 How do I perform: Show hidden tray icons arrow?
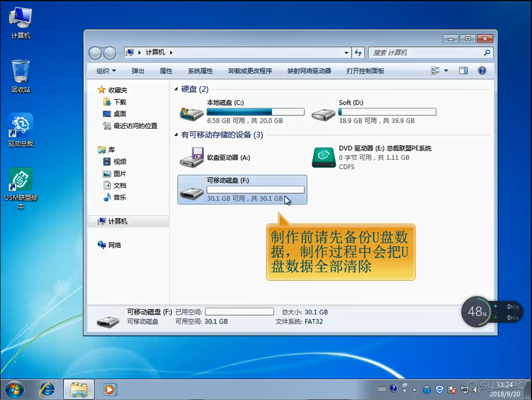click(x=414, y=390)
